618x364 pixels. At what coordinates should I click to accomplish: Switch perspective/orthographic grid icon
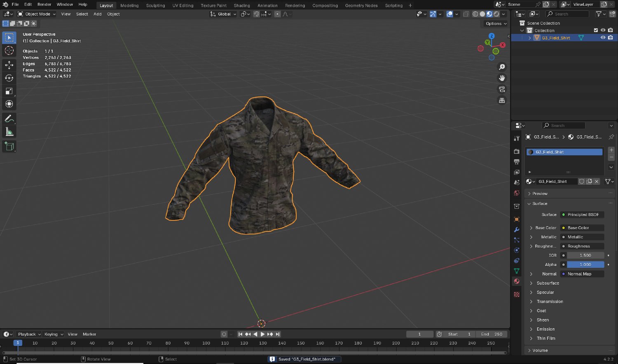502,100
